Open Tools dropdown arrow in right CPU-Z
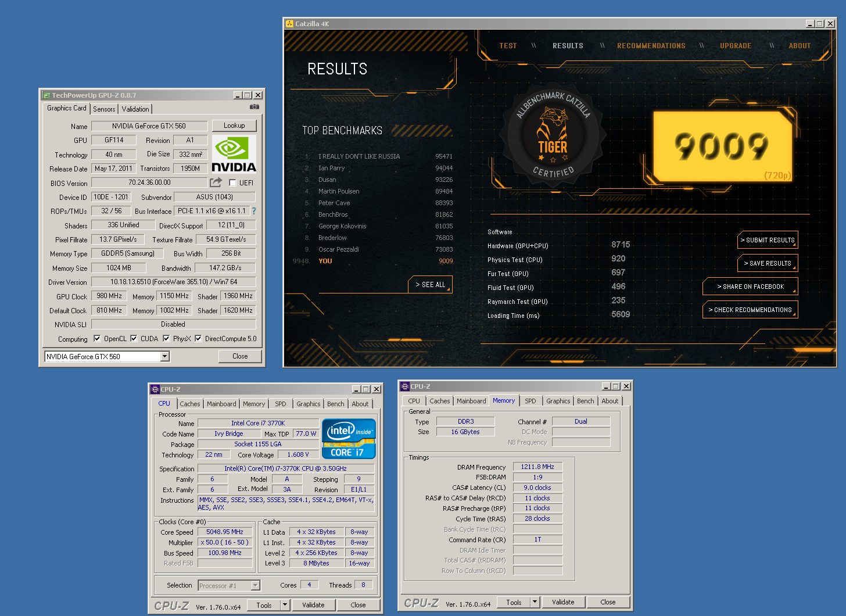 tap(535, 602)
